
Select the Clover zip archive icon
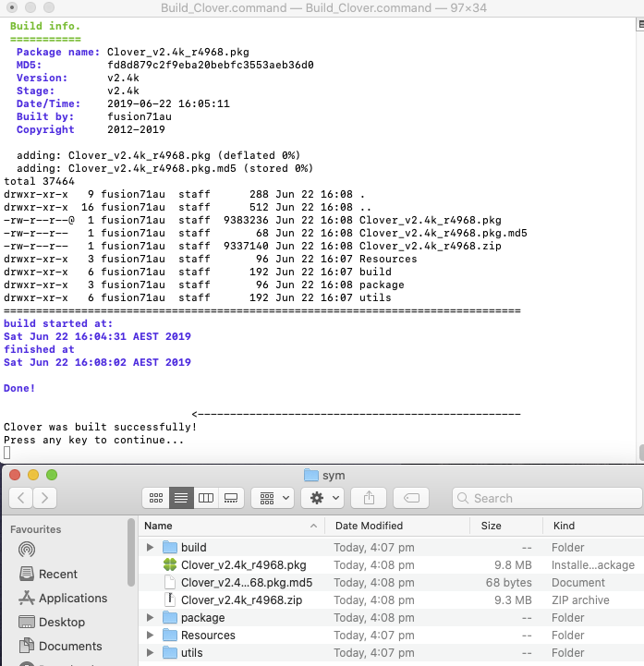pos(170,599)
